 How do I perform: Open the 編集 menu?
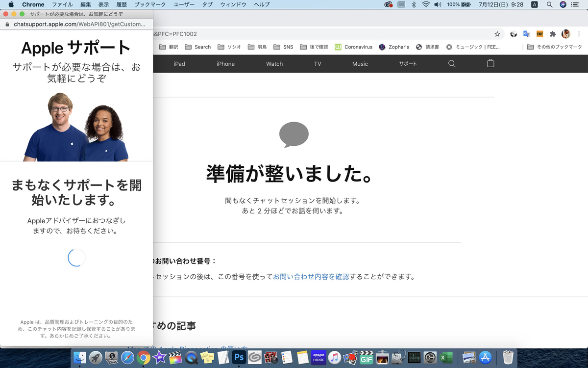[x=85, y=4]
